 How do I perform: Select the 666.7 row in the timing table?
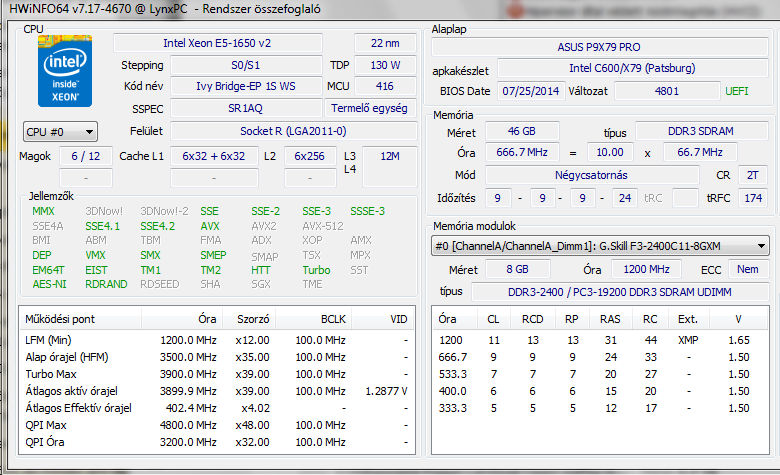600,357
